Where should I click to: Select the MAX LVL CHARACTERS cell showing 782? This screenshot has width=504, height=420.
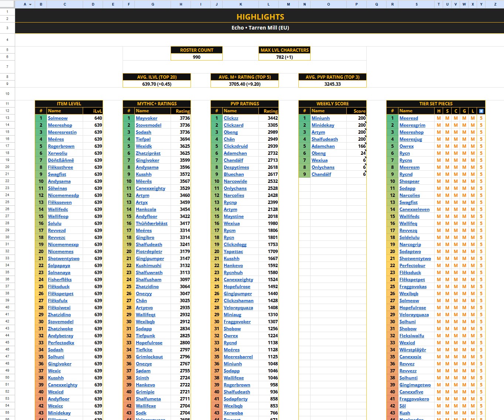pos(284,57)
